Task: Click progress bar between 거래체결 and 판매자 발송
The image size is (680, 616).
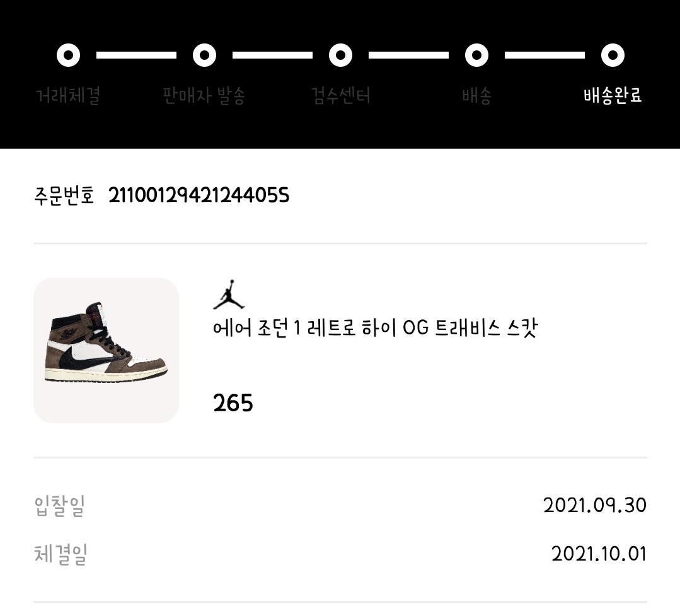Action: click(x=136, y=55)
